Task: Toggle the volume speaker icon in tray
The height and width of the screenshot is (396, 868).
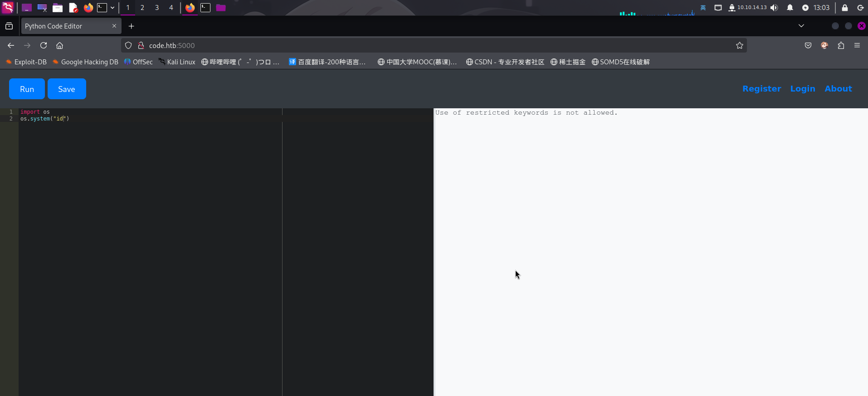Action: [774, 8]
